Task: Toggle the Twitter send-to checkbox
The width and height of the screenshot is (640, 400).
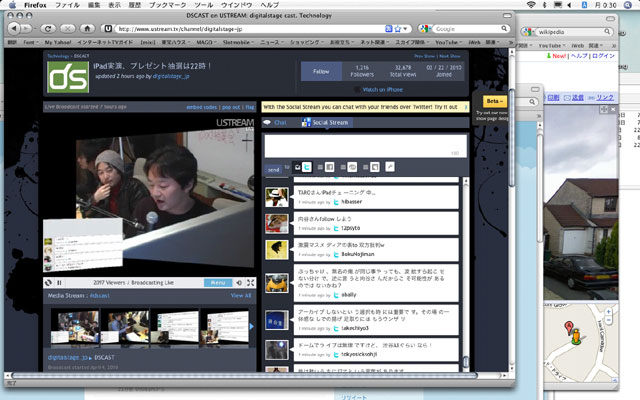Action: pyautogui.click(x=298, y=167)
